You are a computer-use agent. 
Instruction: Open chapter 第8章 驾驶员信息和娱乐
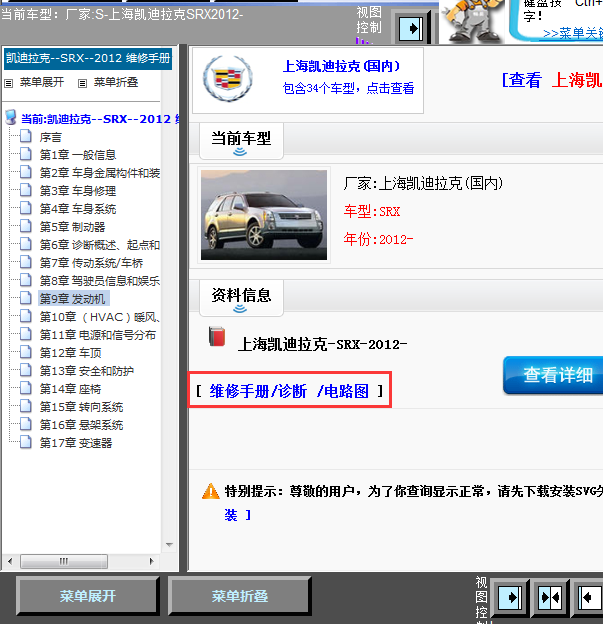(100, 281)
